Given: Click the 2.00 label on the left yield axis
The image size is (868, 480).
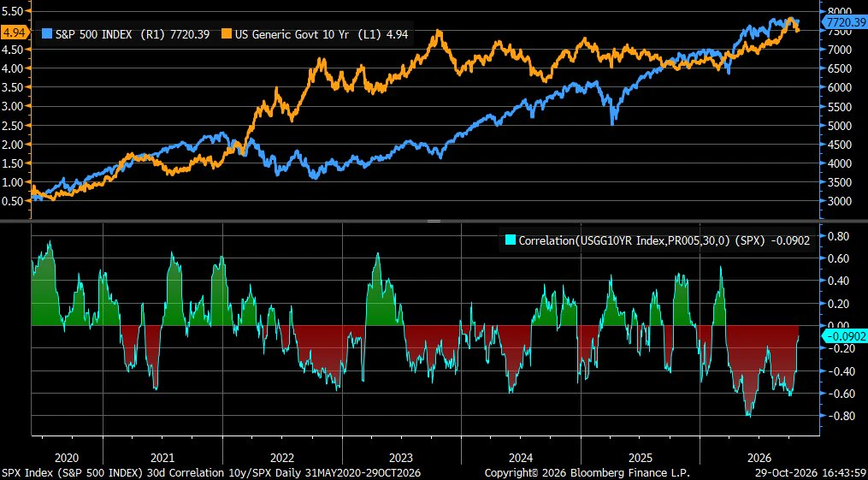Looking at the screenshot, I should [13, 144].
